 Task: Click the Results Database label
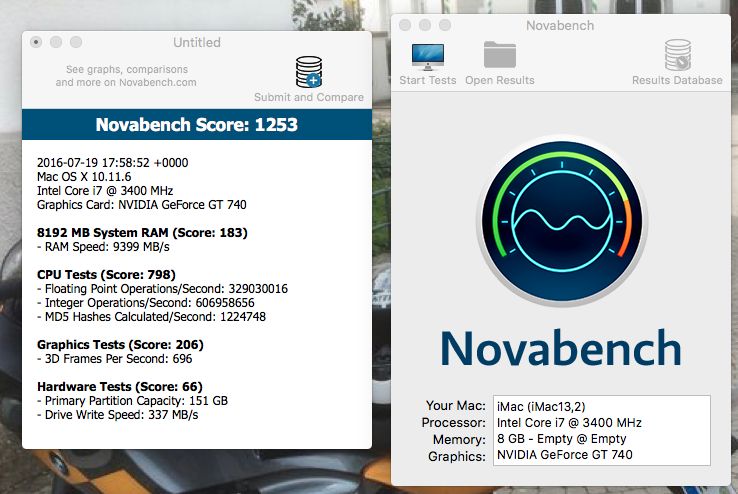click(x=677, y=80)
